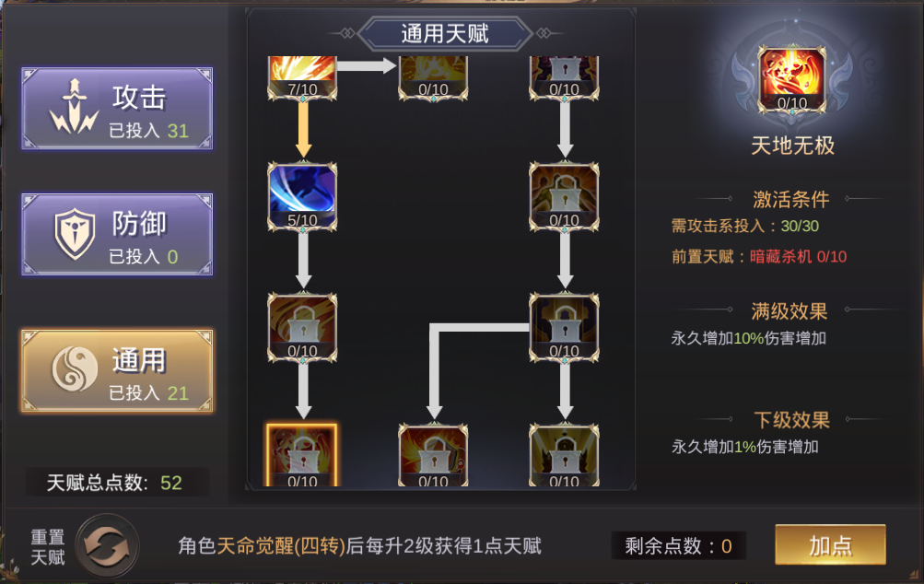Select the flame talent icon showing 7/10
Screen dimensions: 924x584
pyautogui.click(x=302, y=77)
